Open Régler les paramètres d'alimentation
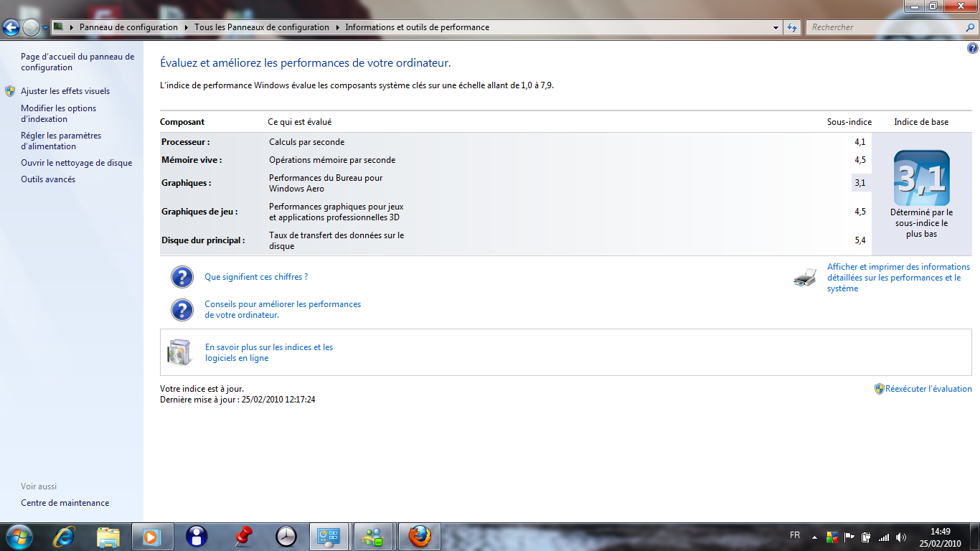This screenshot has width=980, height=551. click(61, 141)
